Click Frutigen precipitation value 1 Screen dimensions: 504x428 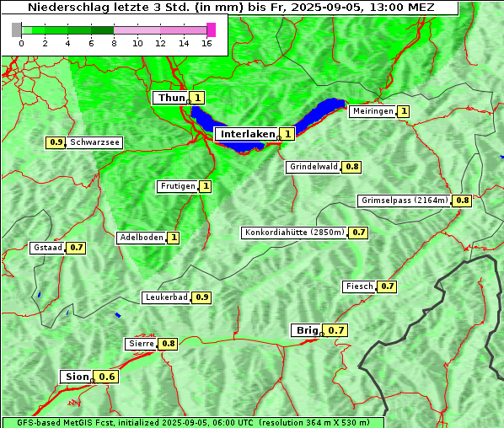click(x=206, y=187)
